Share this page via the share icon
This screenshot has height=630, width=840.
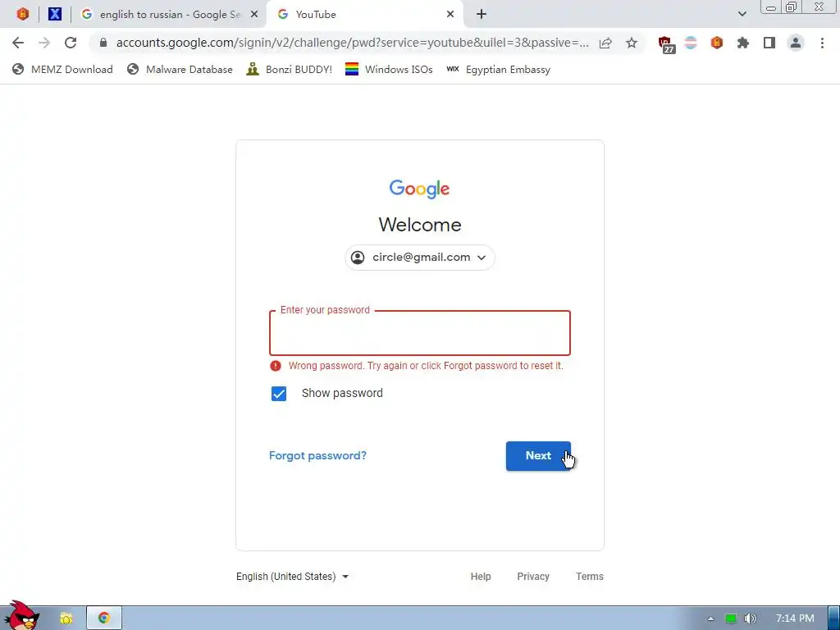[605, 43]
